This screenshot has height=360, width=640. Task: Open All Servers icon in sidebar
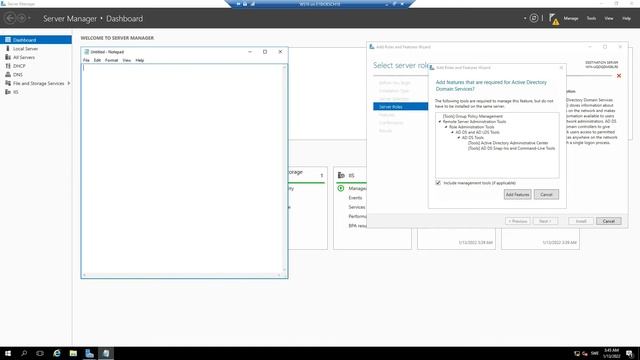point(8,57)
